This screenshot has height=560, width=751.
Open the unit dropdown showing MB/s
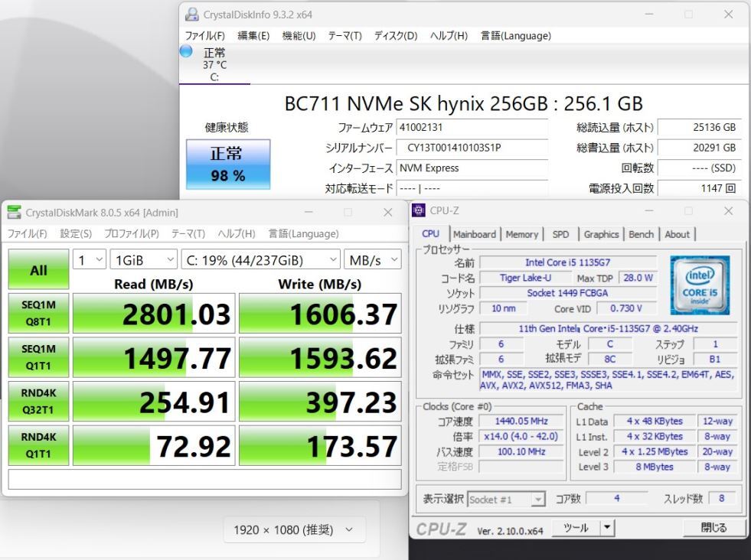tap(373, 259)
